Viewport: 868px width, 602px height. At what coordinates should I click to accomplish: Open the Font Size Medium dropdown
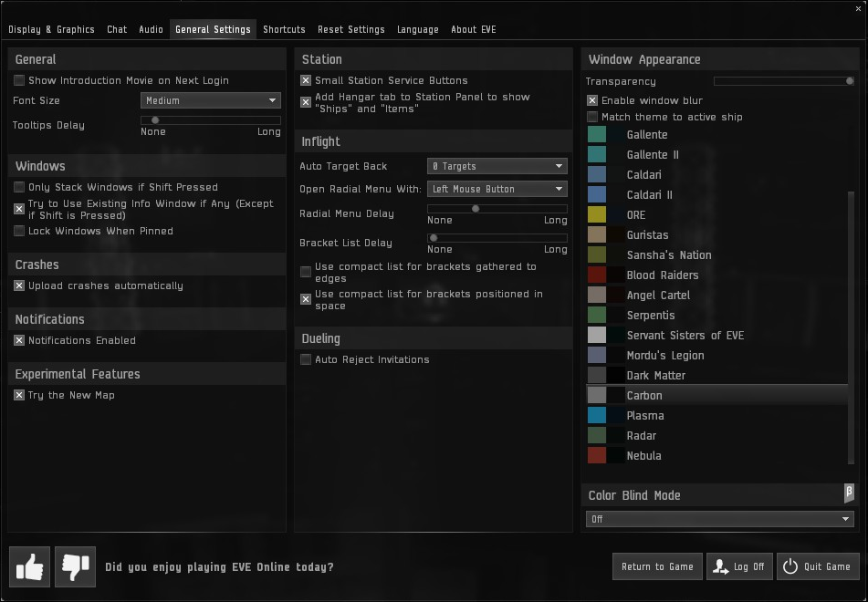click(210, 100)
